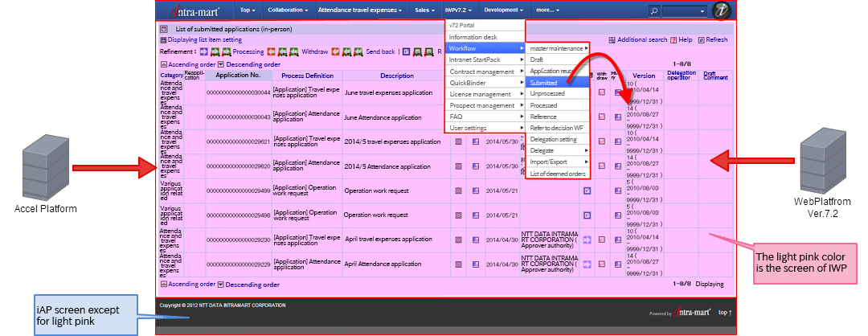Open the Top dropdown menu
The image size is (868, 336).
point(248,10)
